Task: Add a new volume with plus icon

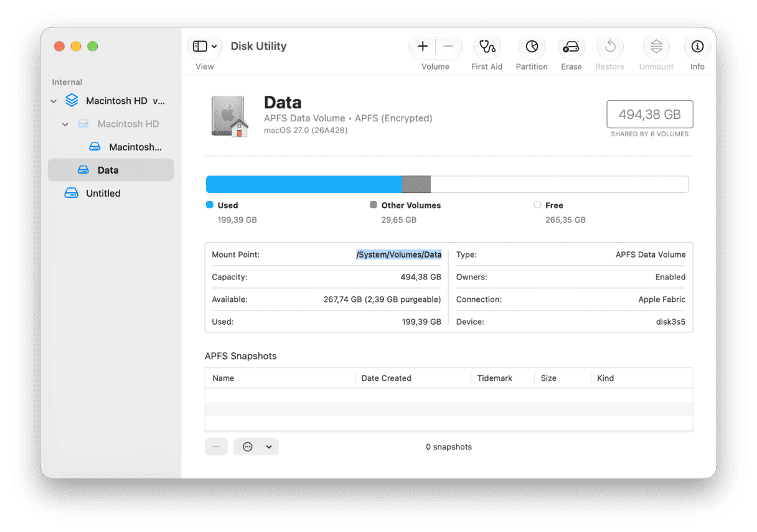Action: [x=423, y=46]
